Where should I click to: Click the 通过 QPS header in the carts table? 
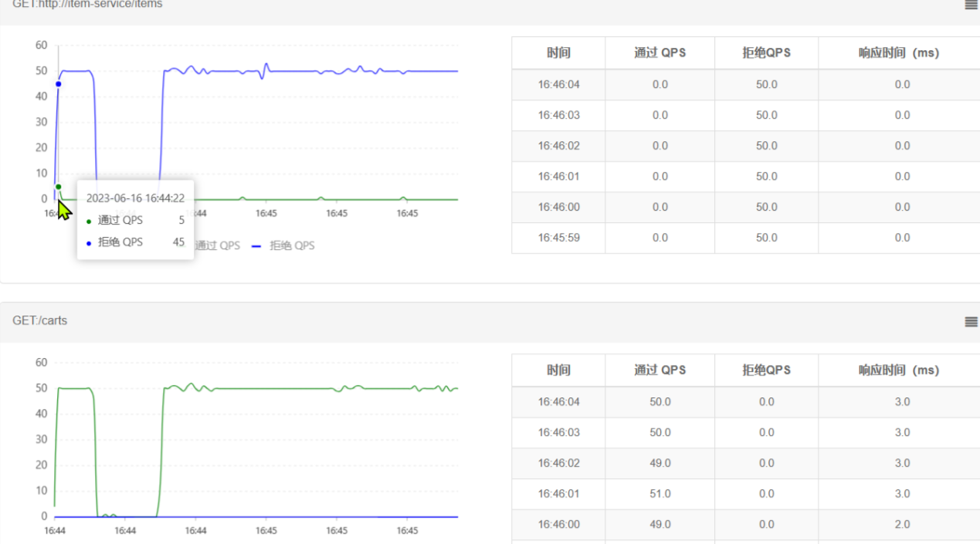point(660,370)
